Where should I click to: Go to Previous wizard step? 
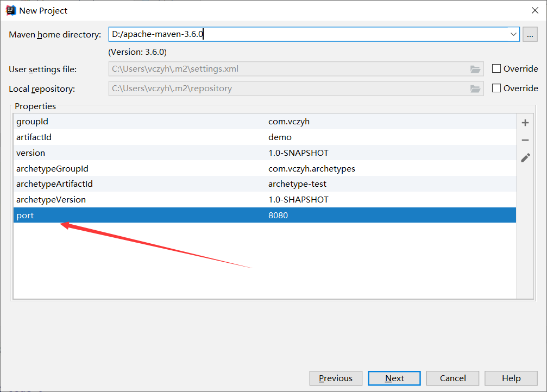click(x=336, y=378)
